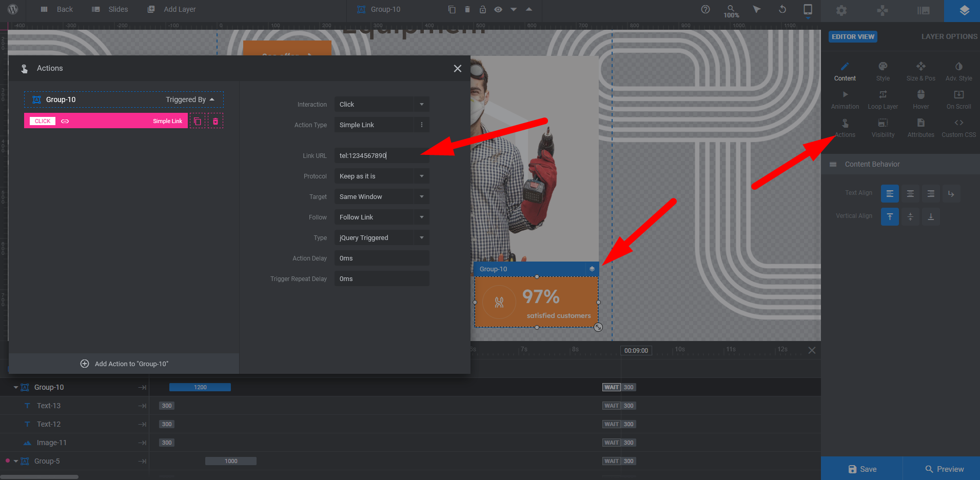Set text align to left

click(x=890, y=193)
